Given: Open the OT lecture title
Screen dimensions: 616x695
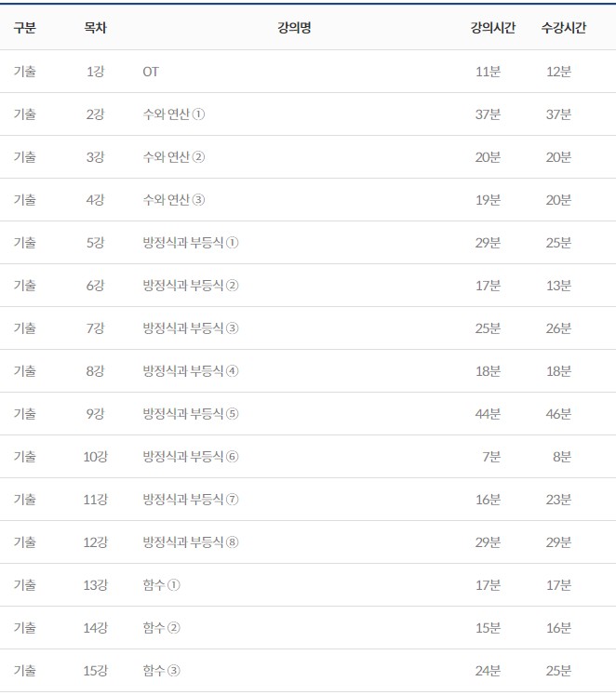Looking at the screenshot, I should 151,72.
